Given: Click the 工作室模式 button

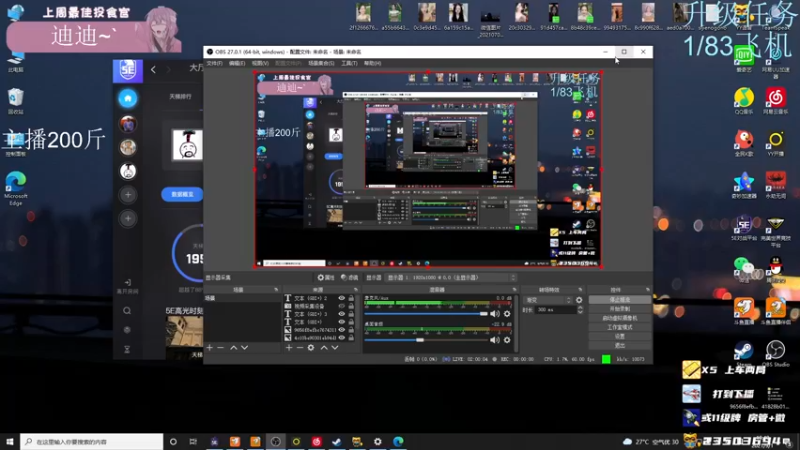Looking at the screenshot, I should click(x=619, y=328).
